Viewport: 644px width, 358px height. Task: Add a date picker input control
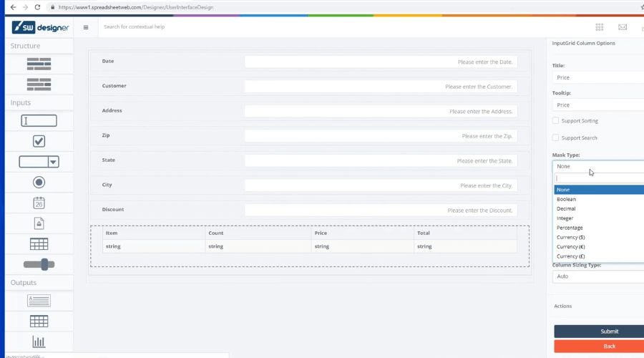[x=39, y=203]
